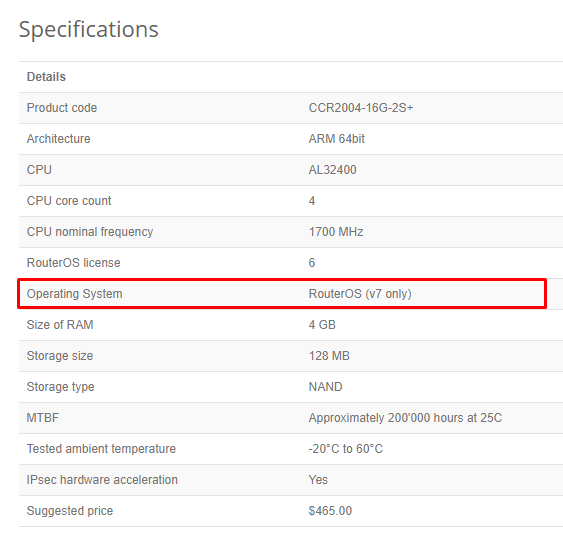Click the RouterOS license label

click(x=74, y=263)
